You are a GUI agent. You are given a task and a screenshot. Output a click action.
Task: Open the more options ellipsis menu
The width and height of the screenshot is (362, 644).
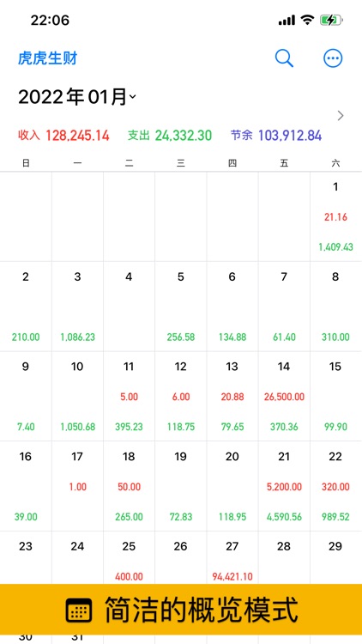333,58
